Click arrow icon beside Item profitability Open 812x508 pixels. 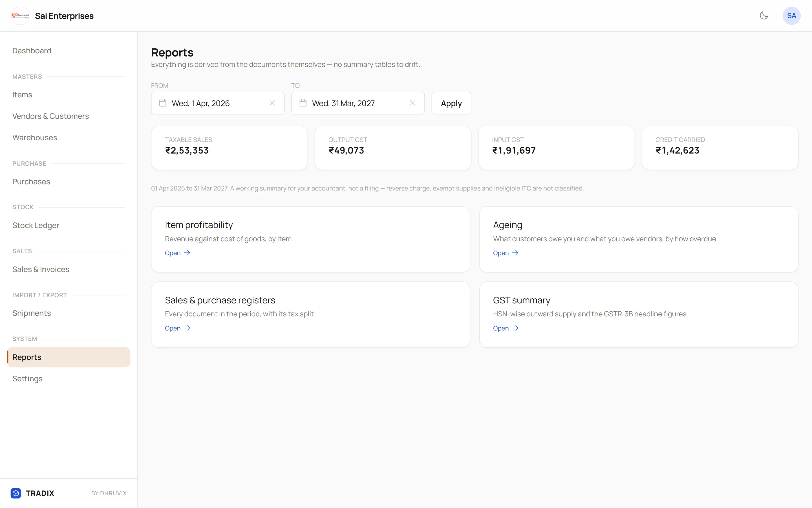click(x=187, y=253)
